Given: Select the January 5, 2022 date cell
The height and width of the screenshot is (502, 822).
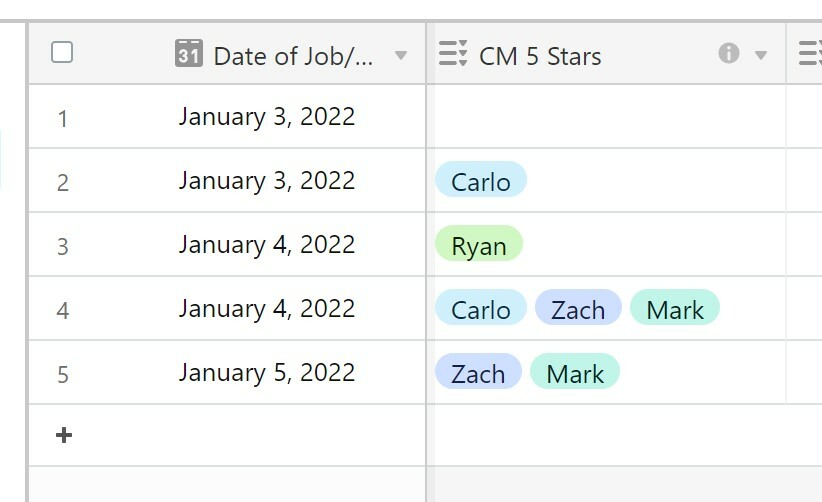Looking at the screenshot, I should click(x=267, y=372).
